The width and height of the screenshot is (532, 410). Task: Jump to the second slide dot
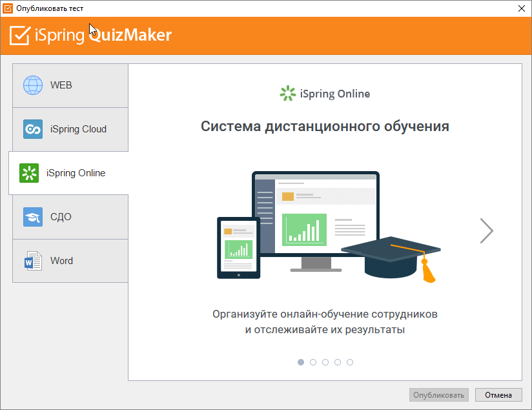coord(313,362)
